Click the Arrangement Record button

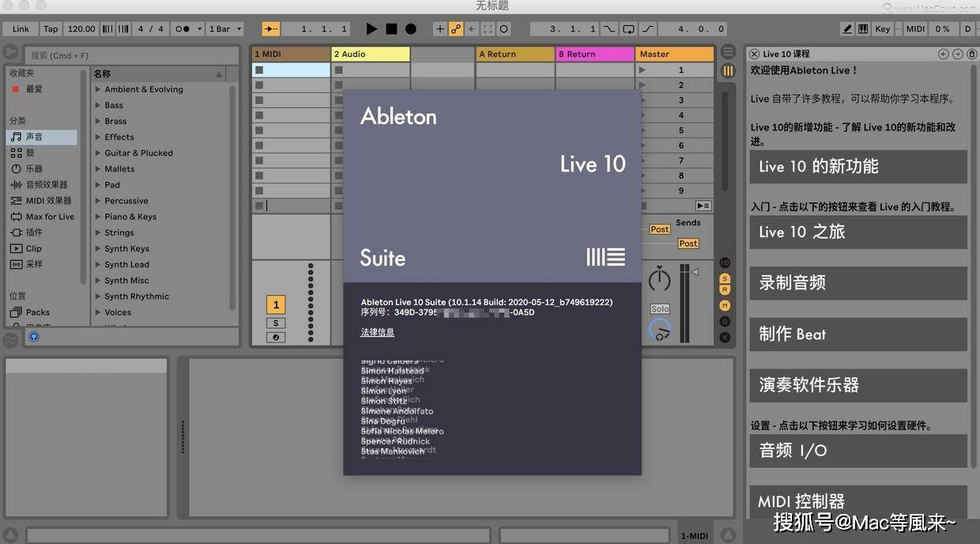coord(411,28)
